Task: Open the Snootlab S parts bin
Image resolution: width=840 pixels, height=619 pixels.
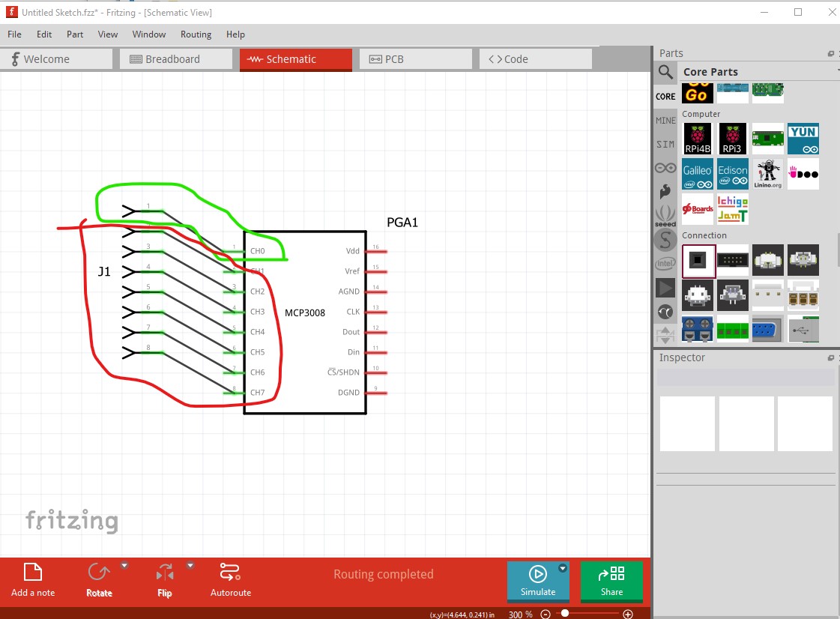Action: tap(665, 240)
